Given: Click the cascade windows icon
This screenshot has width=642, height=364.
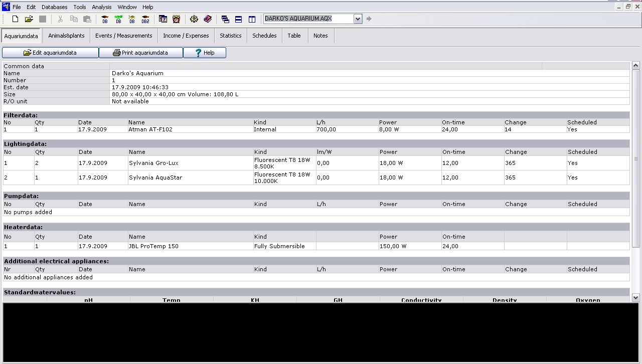Looking at the screenshot, I should coord(225,19).
